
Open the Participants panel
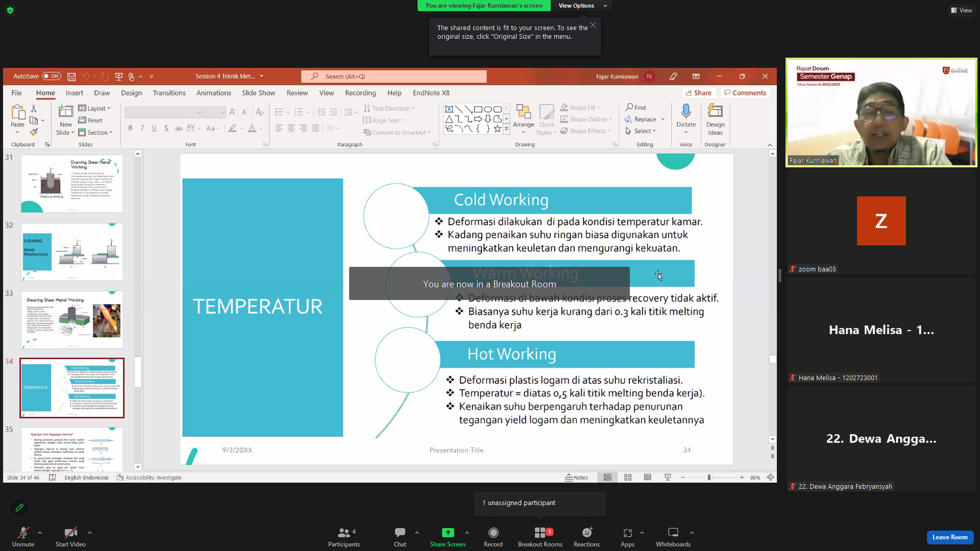[x=344, y=537]
